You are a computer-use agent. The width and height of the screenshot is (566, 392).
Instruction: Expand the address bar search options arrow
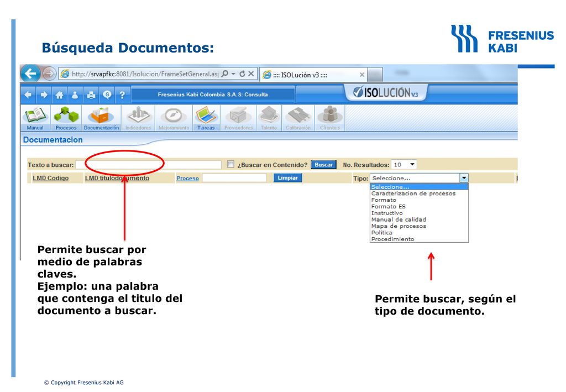pyautogui.click(x=233, y=74)
